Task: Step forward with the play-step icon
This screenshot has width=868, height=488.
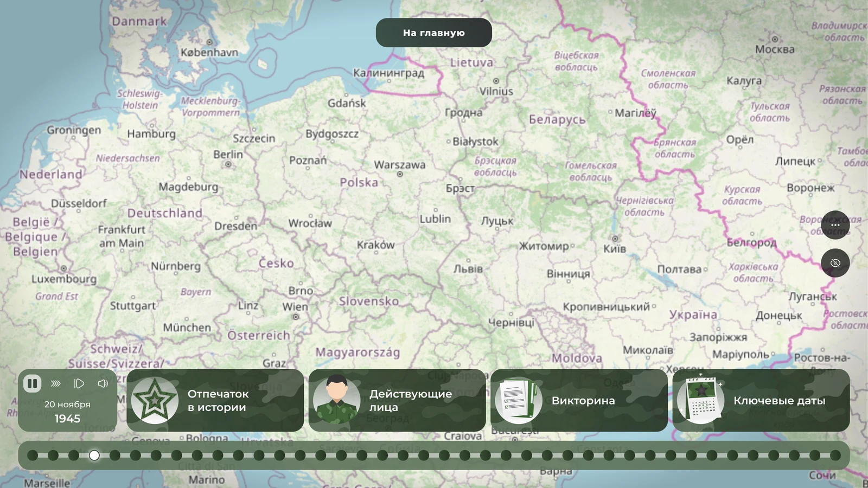Action: 79,384
